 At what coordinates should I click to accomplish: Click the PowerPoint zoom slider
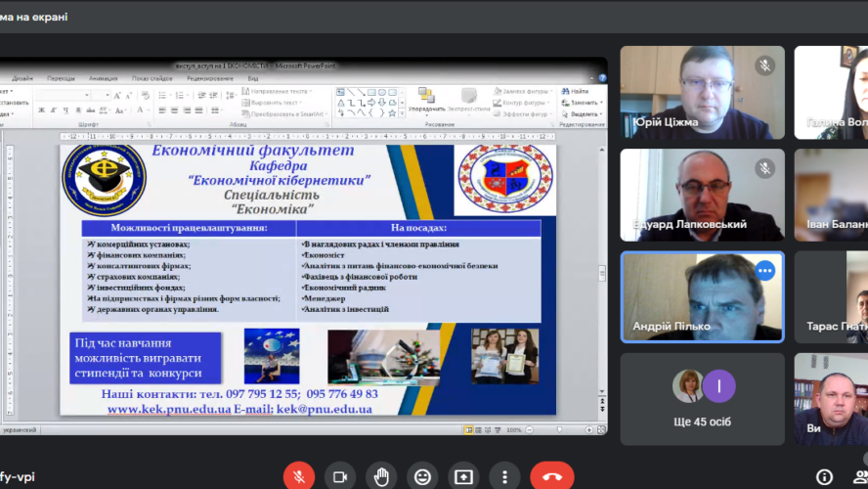(x=559, y=429)
